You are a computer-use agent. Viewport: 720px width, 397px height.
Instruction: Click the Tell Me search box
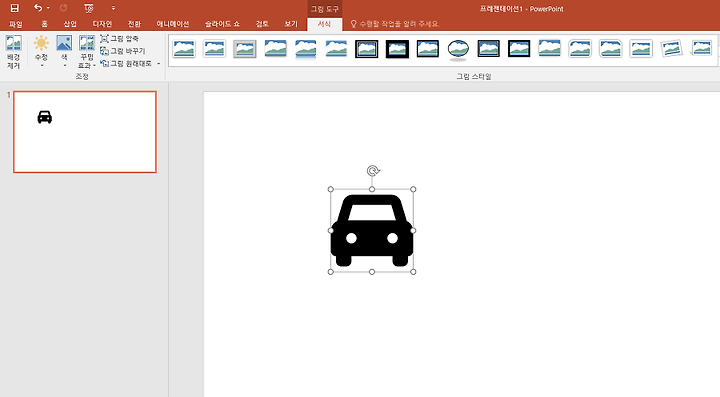coord(394,24)
